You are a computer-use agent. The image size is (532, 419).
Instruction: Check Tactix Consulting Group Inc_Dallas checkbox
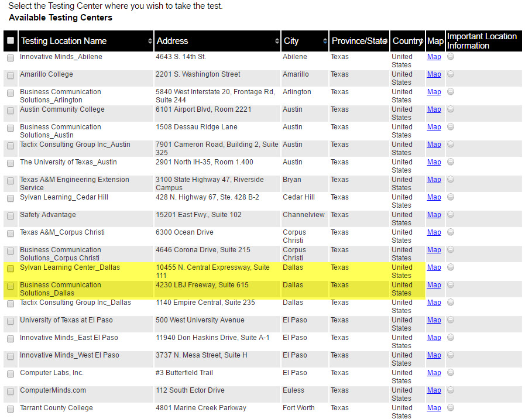coord(11,304)
